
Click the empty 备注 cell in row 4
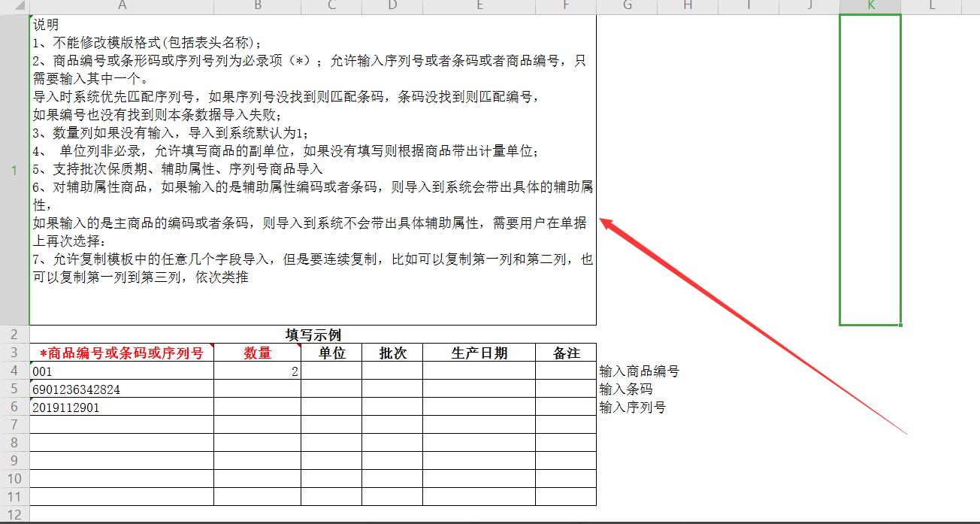click(x=566, y=371)
